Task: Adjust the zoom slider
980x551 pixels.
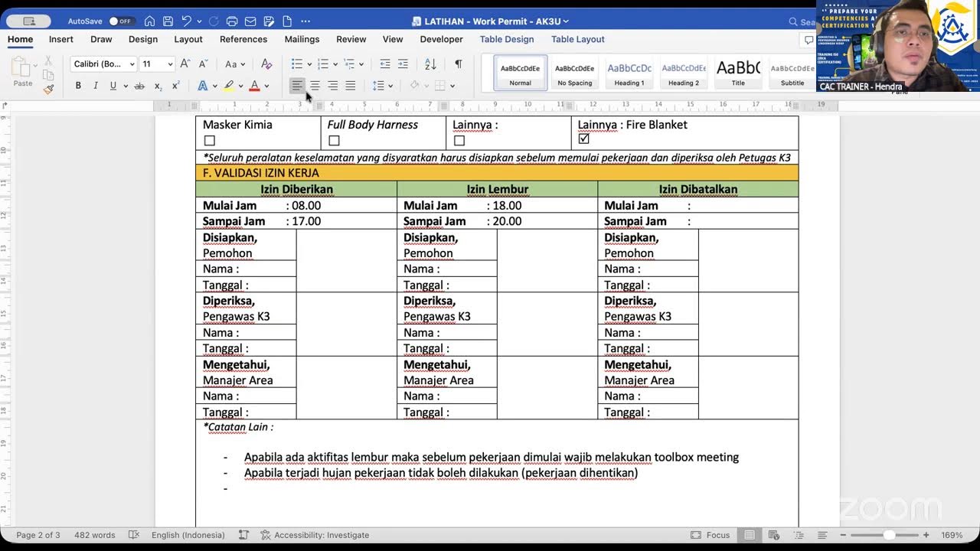Action: (888, 535)
